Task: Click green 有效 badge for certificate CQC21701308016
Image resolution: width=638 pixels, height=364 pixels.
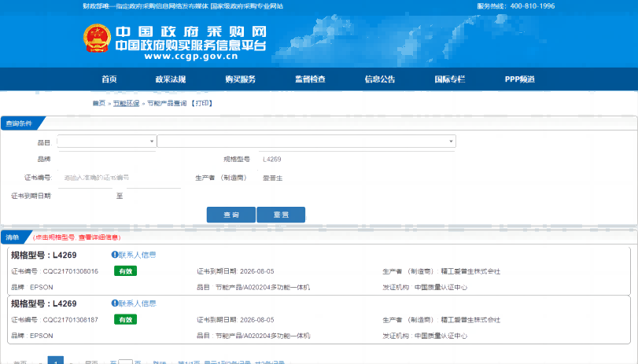Action: [125, 271]
